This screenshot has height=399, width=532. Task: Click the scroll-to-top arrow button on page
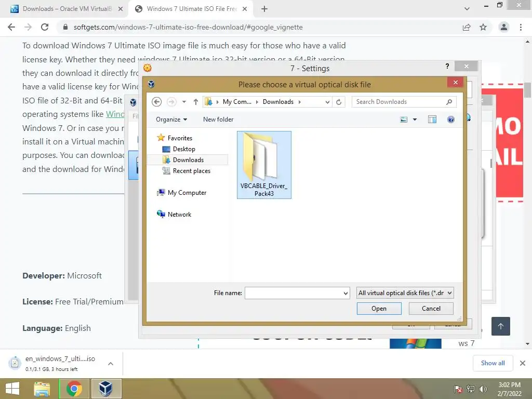[501, 326]
